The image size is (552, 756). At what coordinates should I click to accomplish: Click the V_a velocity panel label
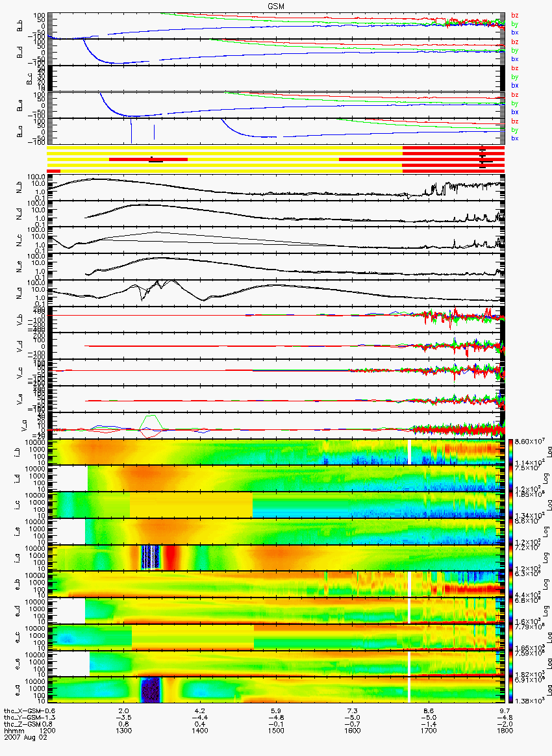click(x=23, y=425)
